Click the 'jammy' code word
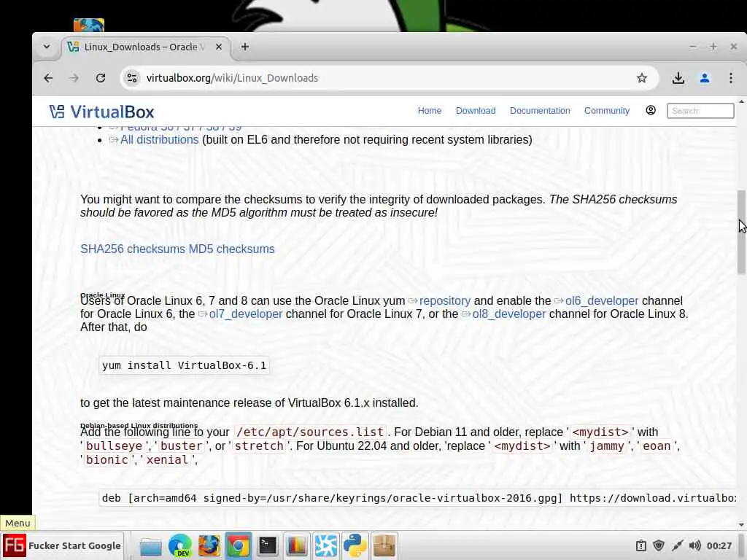Viewport: 747px width, 560px height. click(x=606, y=446)
